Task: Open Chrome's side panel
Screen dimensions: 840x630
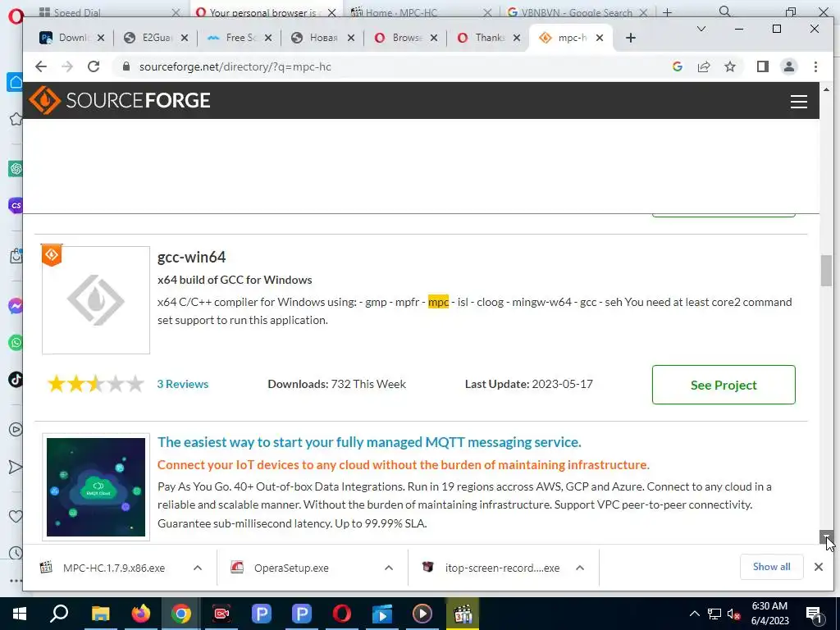Action: [762, 66]
